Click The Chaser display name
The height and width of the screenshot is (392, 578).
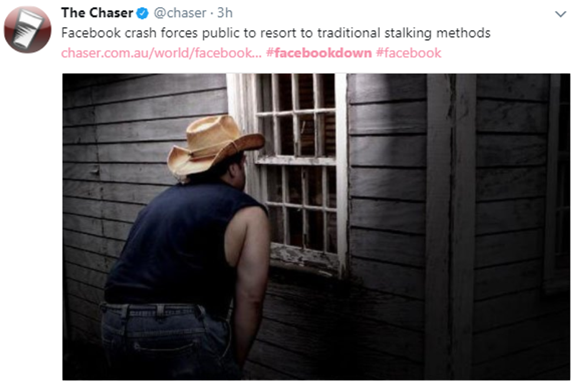click(x=97, y=13)
